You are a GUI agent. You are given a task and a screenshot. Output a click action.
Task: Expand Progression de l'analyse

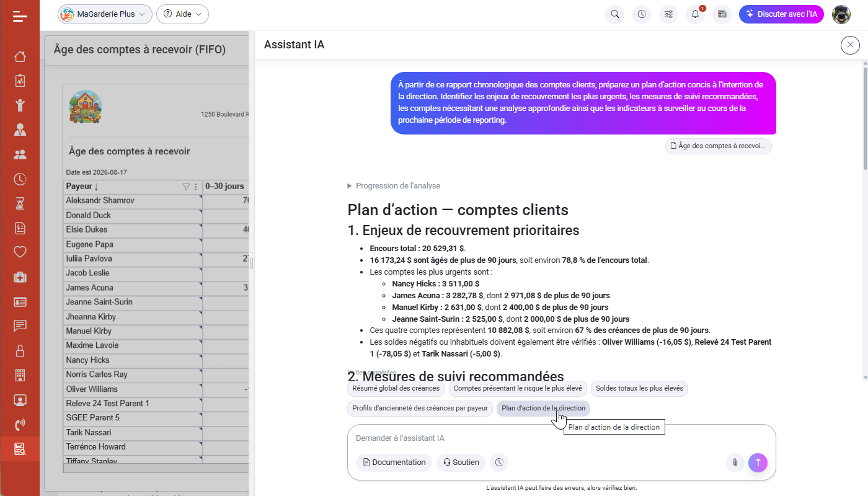pos(394,186)
